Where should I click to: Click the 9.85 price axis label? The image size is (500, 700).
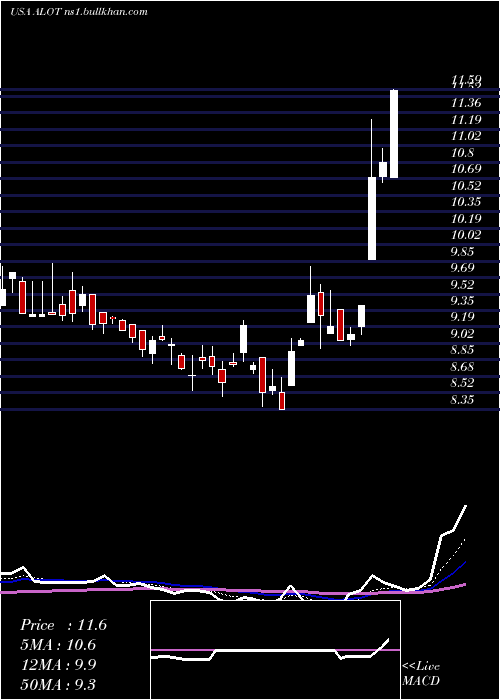tap(462, 252)
